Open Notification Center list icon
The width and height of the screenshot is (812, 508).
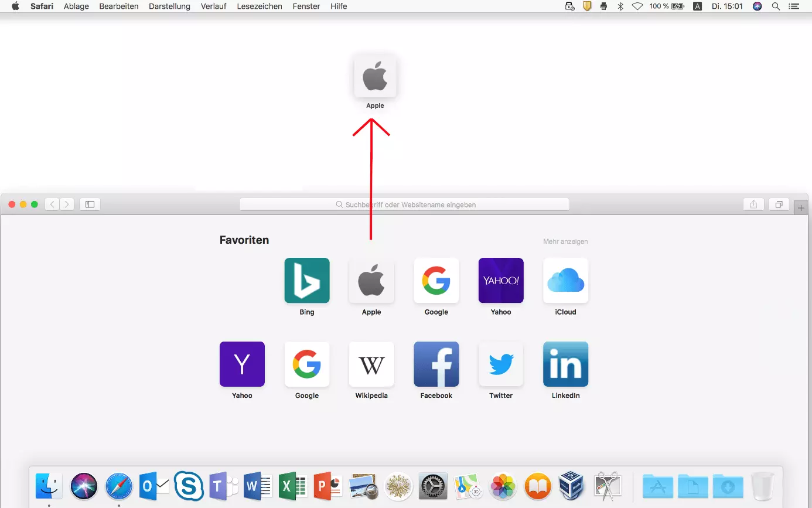[794, 6]
